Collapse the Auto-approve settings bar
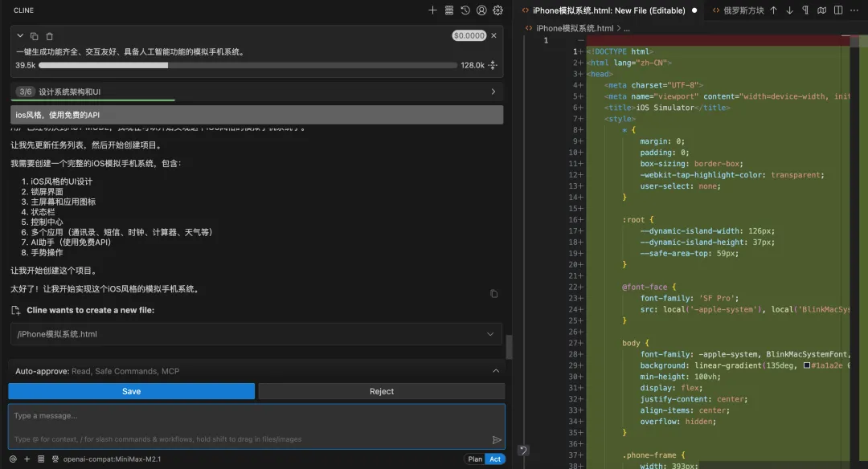 coord(495,371)
